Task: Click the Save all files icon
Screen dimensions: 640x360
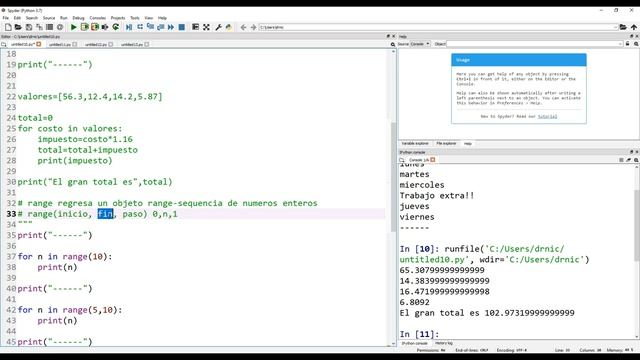Action: pyautogui.click(x=39, y=27)
